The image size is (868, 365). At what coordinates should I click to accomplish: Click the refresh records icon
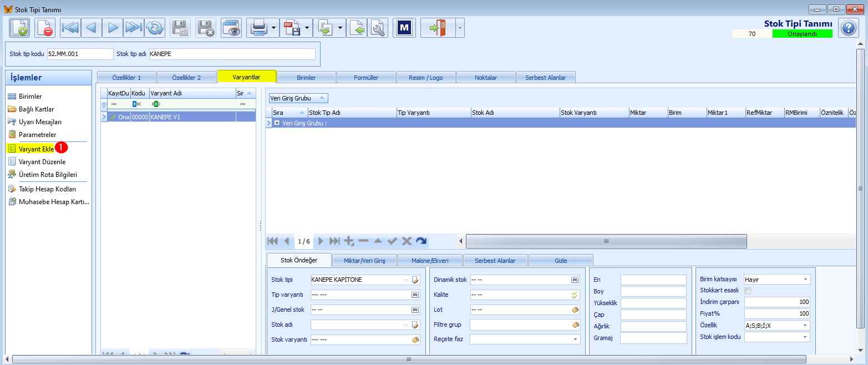tap(155, 28)
